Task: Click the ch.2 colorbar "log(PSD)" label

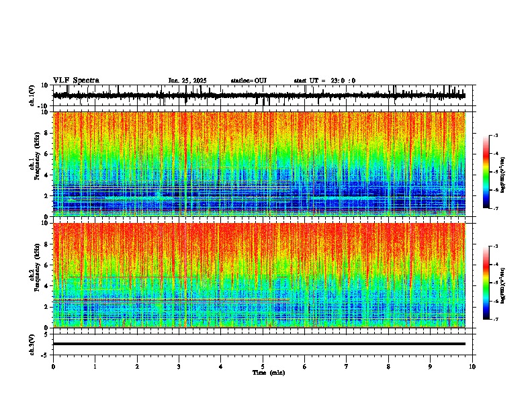Action: point(503,286)
